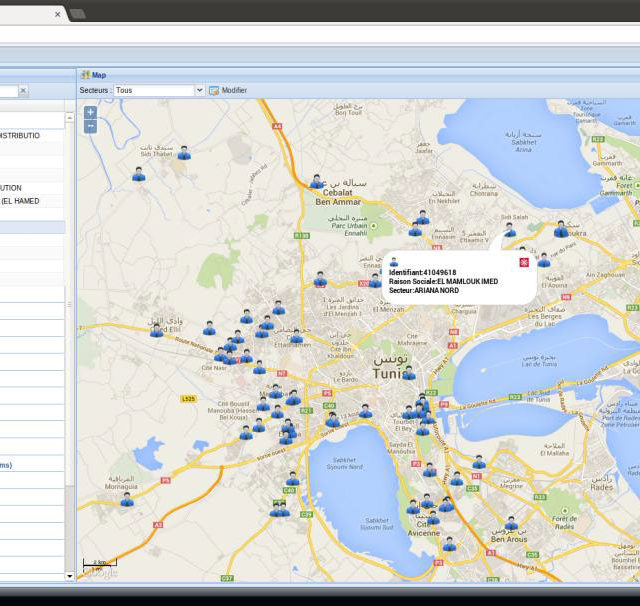Zoom in on the map

click(90, 112)
